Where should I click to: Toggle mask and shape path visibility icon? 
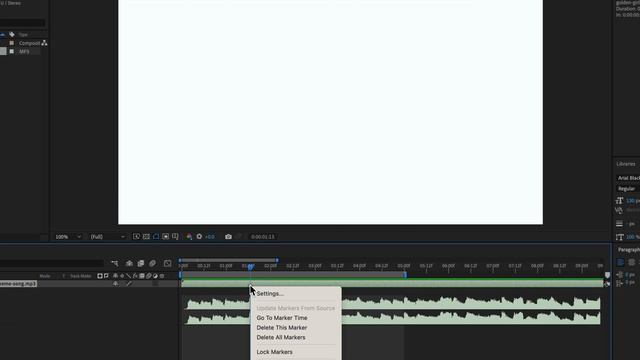pos(156,237)
